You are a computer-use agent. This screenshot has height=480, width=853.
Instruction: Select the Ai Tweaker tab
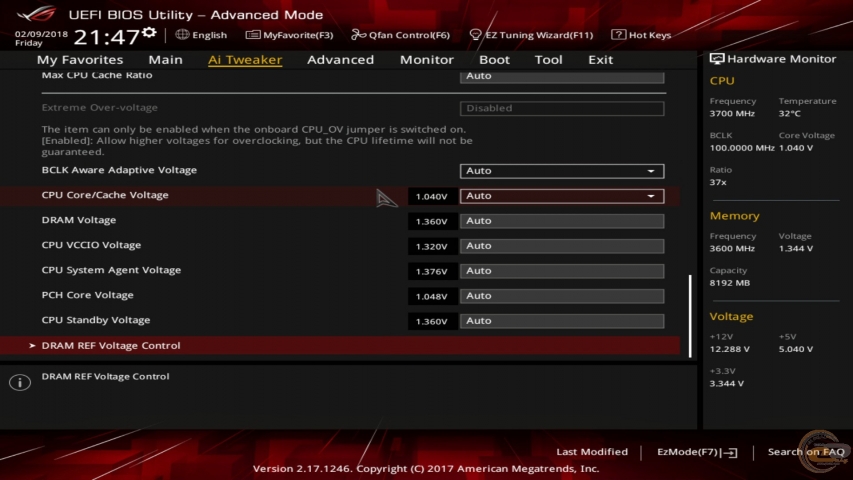tap(245, 59)
